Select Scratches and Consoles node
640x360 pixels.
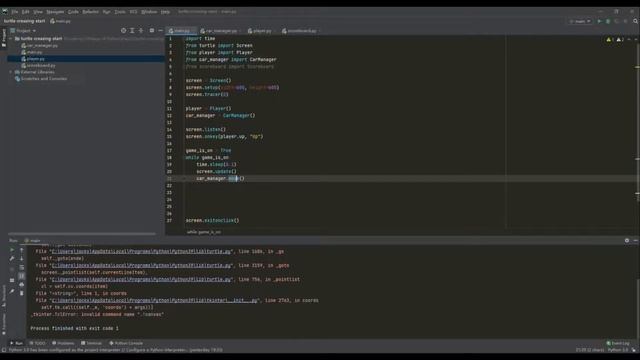click(41, 79)
